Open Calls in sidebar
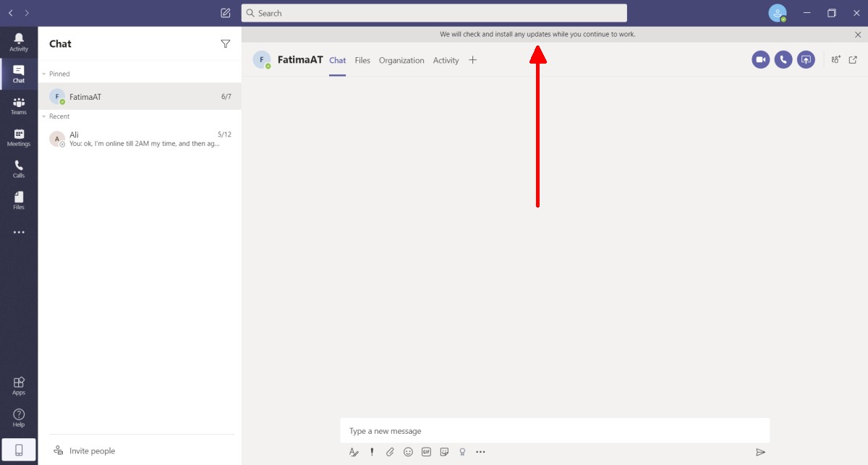The width and height of the screenshot is (868, 465). (x=19, y=168)
